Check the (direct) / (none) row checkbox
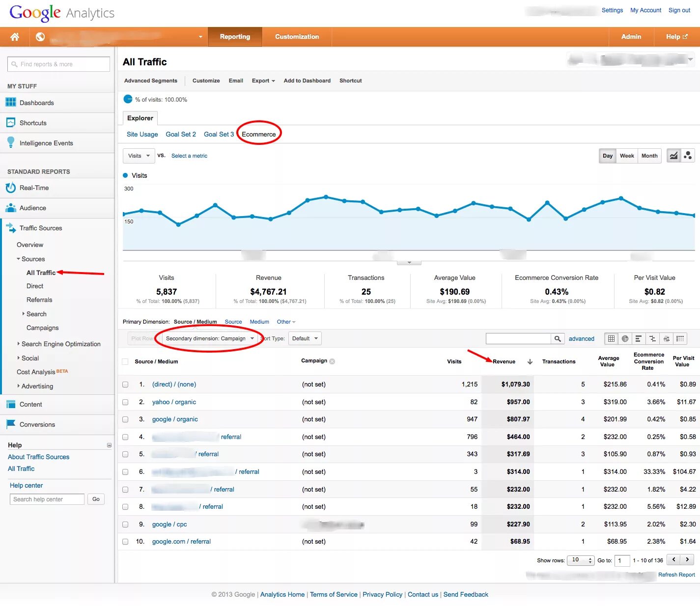700x606 pixels. tap(125, 385)
